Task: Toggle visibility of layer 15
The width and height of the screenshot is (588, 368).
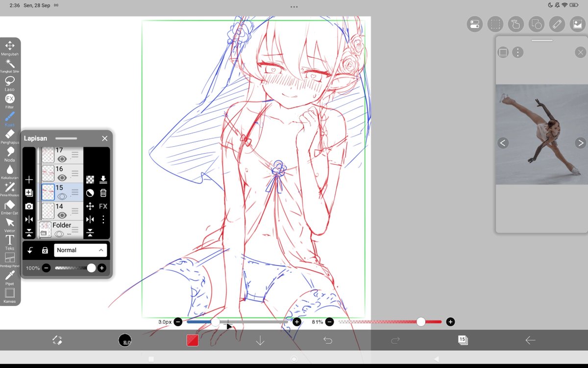Action: 62,196
